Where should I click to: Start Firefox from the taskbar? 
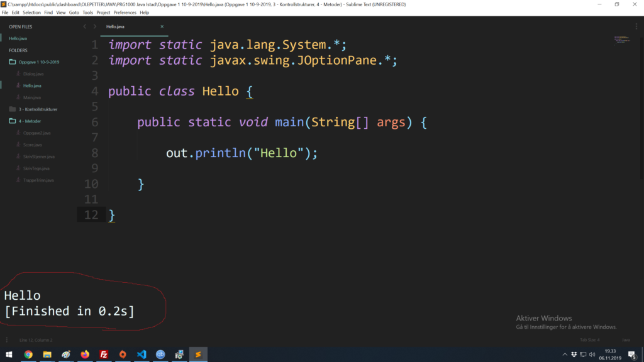coord(85,354)
